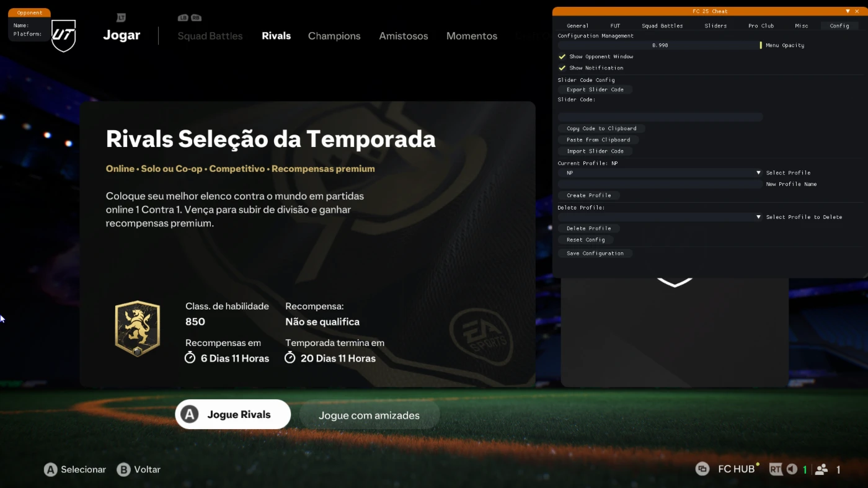Toggle Show Opponent Window checkbox

(562, 56)
